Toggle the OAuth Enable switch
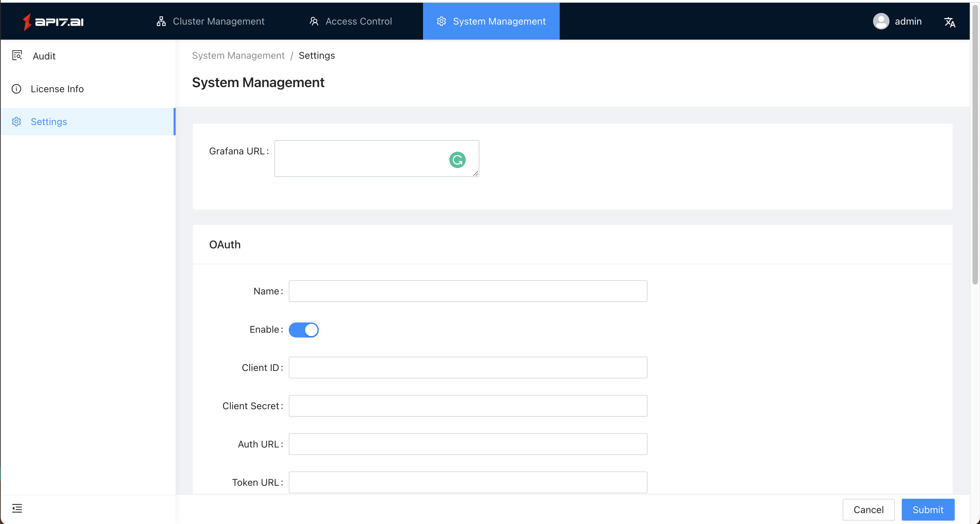980x524 pixels. tap(304, 330)
